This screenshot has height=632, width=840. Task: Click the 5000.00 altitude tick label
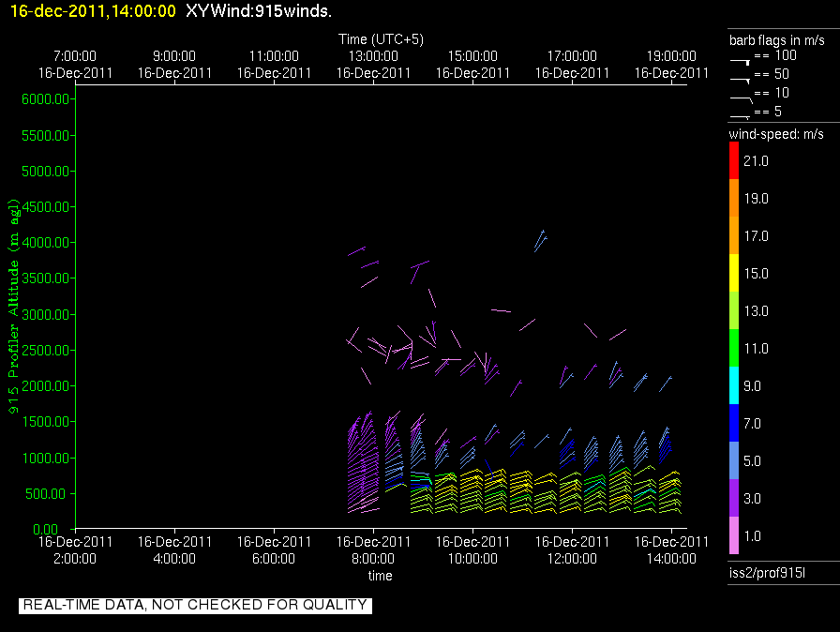46,172
